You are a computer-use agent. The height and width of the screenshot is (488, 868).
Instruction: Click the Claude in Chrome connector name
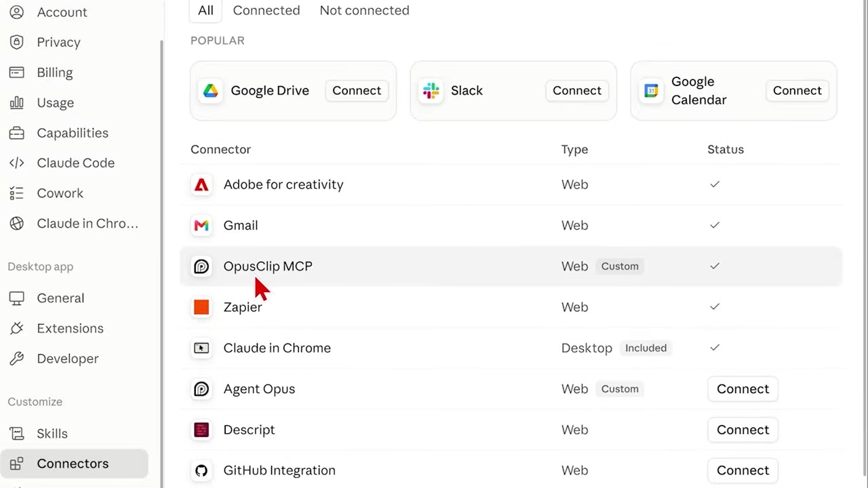[x=277, y=348]
